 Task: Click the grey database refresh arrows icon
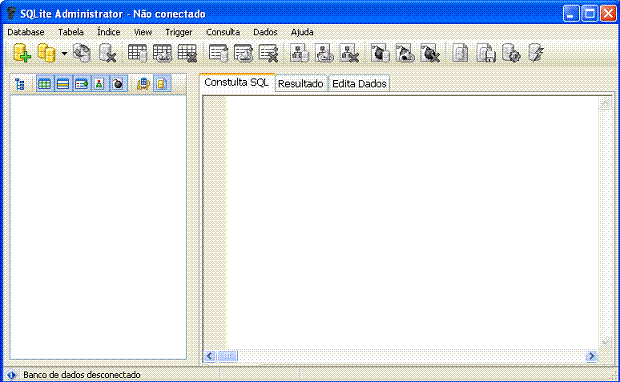tap(82, 53)
